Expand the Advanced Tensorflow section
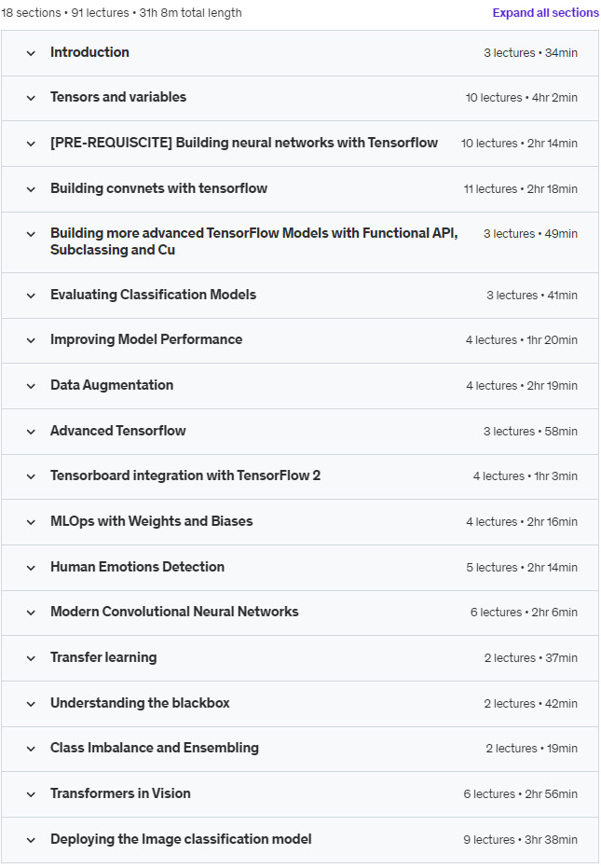The height and width of the screenshot is (868, 601). click(x=300, y=432)
